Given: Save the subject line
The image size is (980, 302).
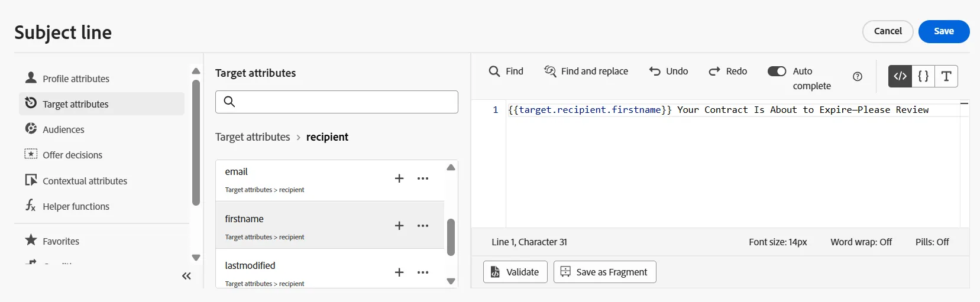Looking at the screenshot, I should [x=944, y=31].
